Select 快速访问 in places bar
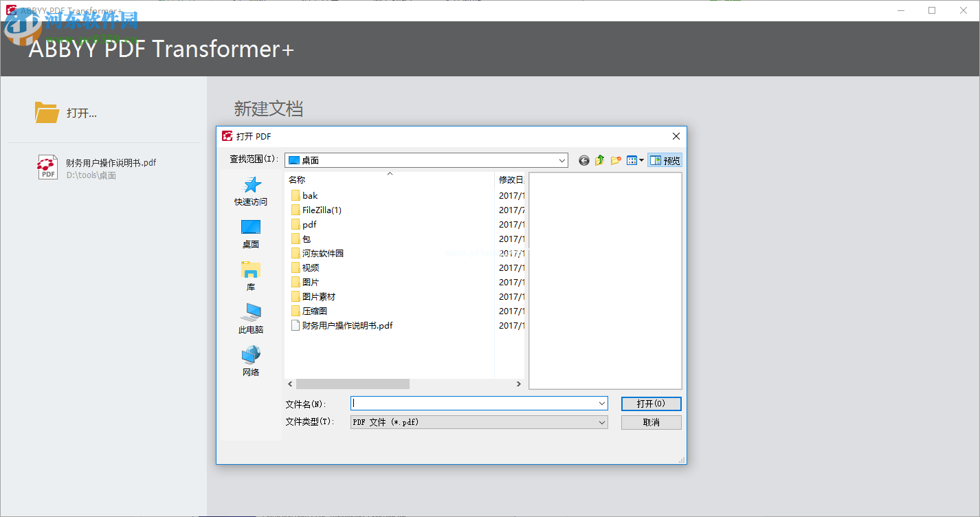This screenshot has height=517, width=980. pos(251,192)
